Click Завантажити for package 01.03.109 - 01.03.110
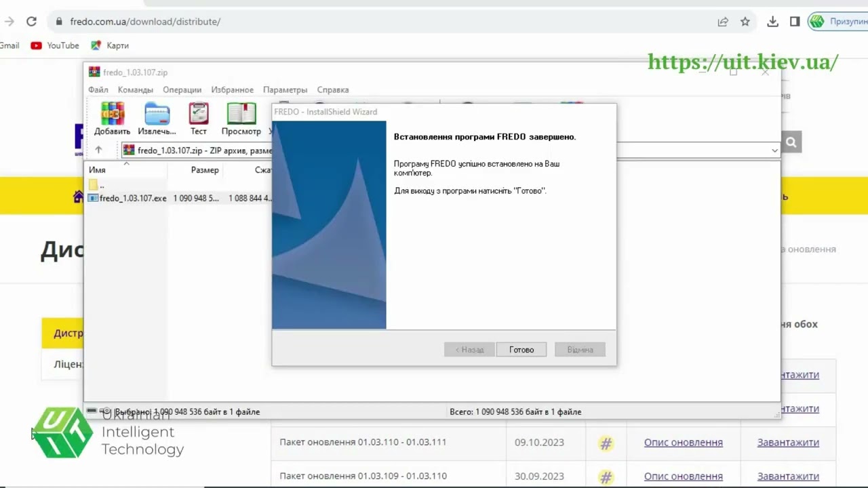This screenshot has width=868, height=488. point(788,476)
